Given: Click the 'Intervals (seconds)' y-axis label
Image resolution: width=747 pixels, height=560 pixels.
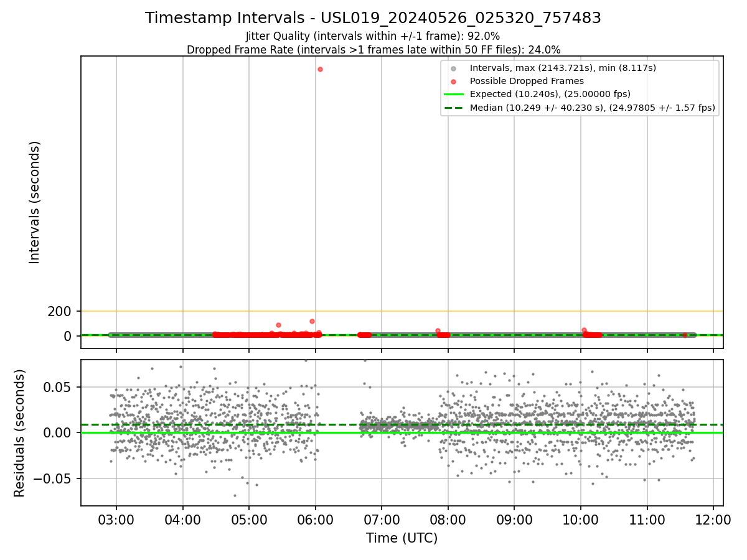Looking at the screenshot, I should (35, 202).
